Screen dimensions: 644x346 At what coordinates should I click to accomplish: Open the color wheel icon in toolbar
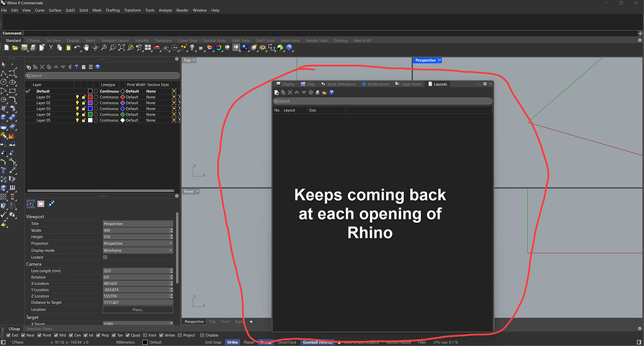[x=219, y=48]
